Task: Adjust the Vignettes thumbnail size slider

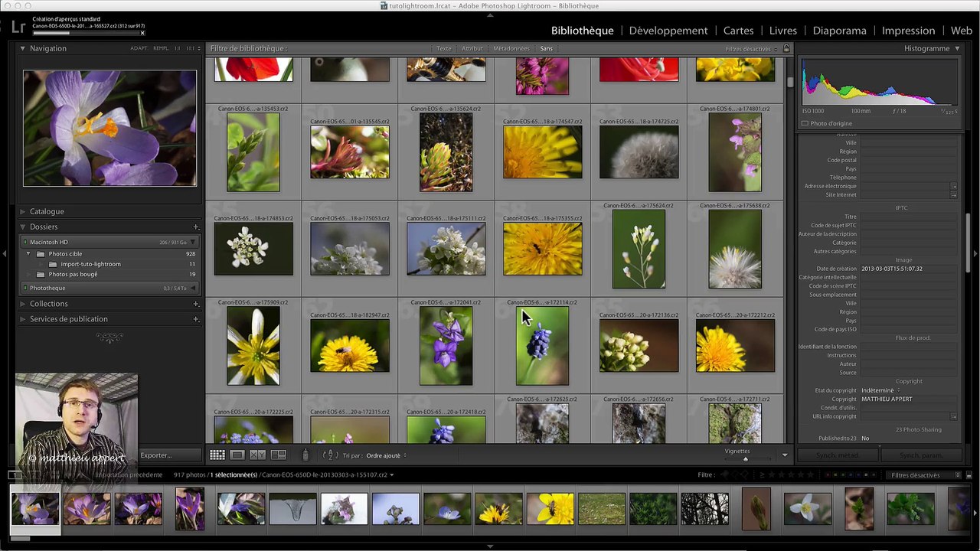Action: point(745,459)
